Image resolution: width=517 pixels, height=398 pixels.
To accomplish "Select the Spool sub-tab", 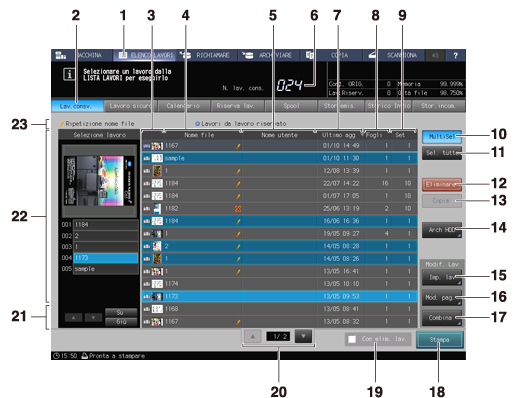I will click(291, 106).
